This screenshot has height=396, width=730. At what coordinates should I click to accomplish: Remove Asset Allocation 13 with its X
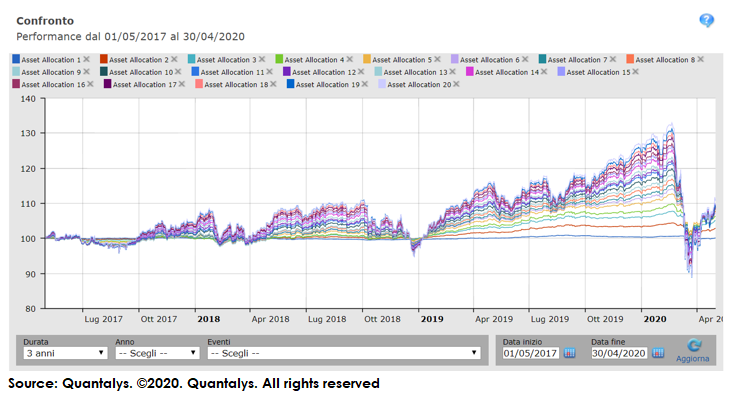453,72
